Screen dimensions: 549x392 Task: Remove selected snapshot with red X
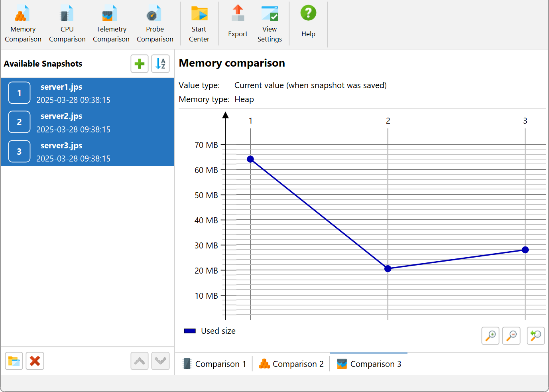coord(35,361)
